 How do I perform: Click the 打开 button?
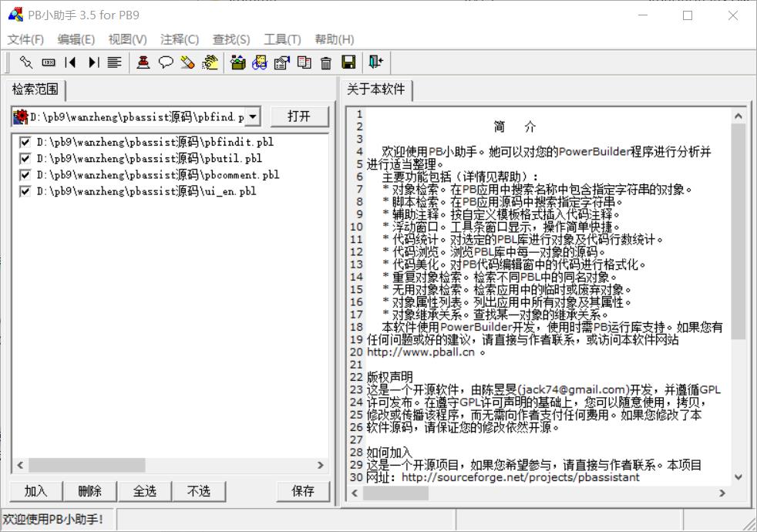pos(299,116)
